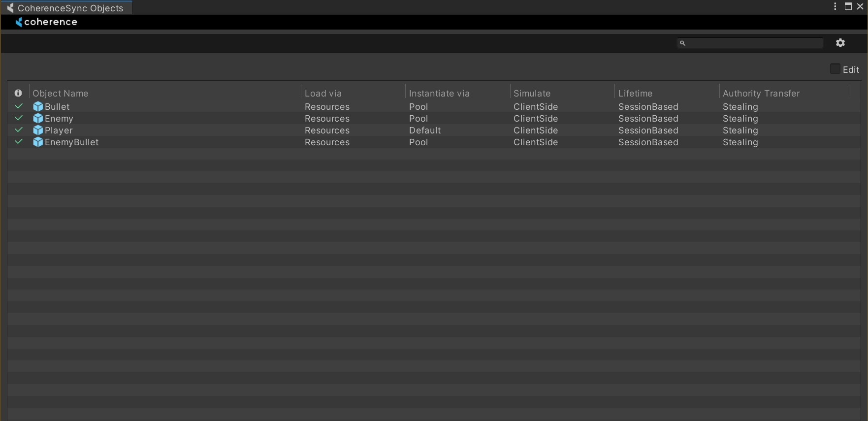The height and width of the screenshot is (421, 868).
Task: Enable the Edit checkbox
Action: coord(835,69)
